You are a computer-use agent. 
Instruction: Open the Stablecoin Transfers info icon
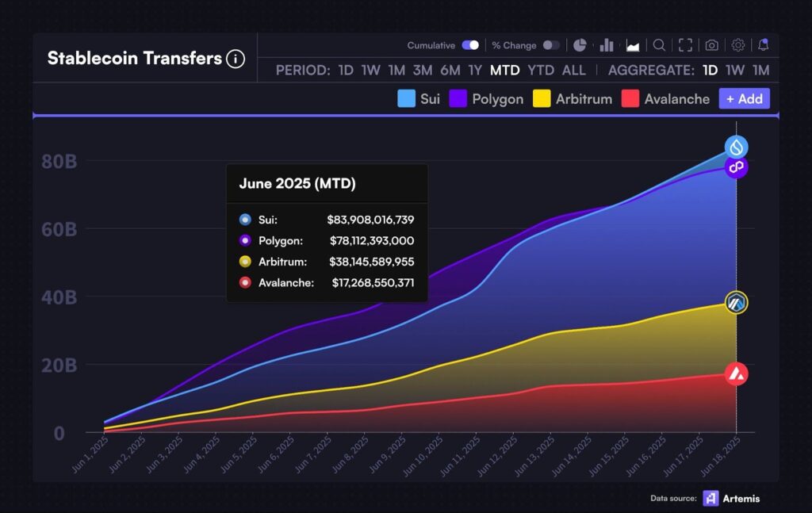tap(235, 59)
